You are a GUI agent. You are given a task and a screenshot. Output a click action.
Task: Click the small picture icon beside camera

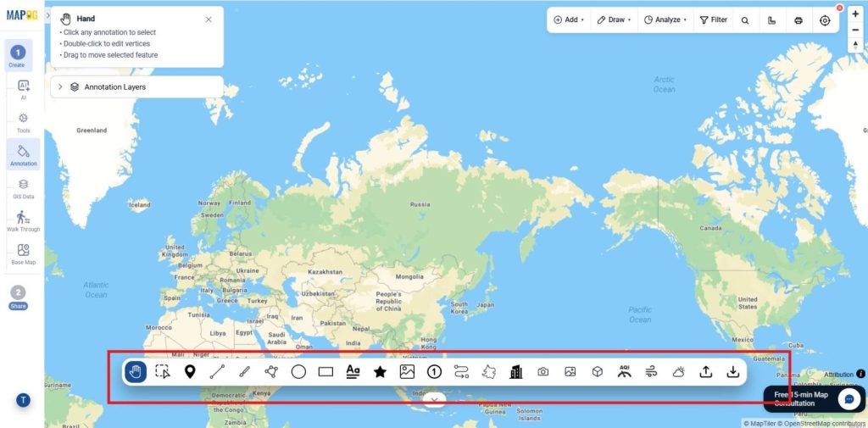[570, 372]
